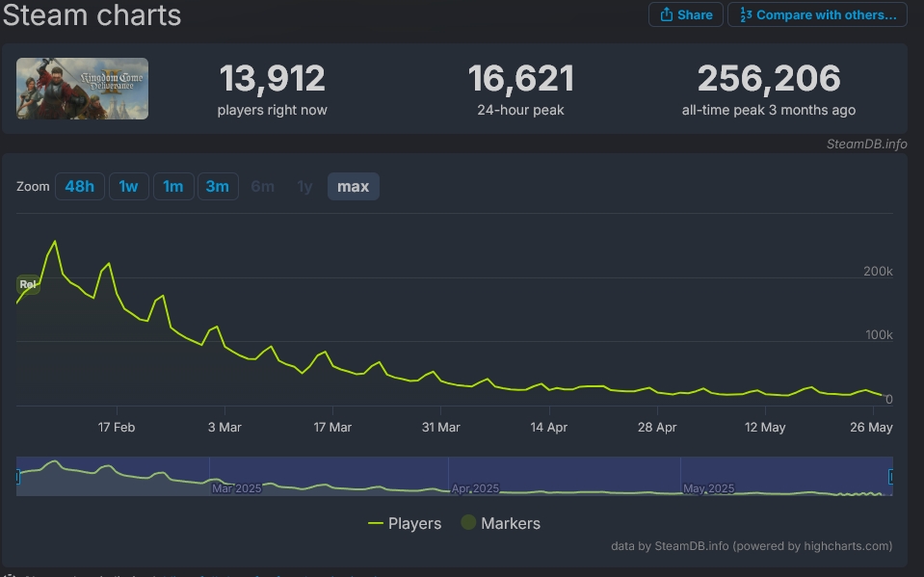
Task: Click the 14 Apr axis label
Action: tap(548, 428)
